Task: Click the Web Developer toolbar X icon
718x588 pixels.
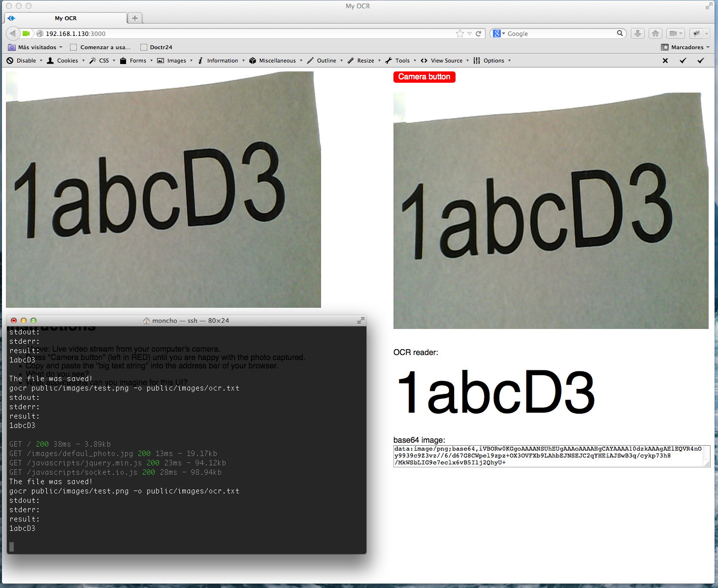Action: [665, 61]
